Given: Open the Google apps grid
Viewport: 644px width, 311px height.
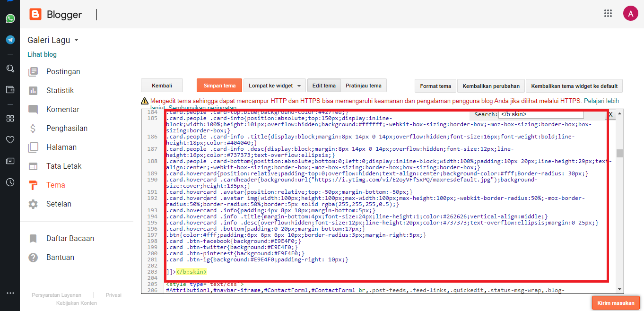Looking at the screenshot, I should pos(608,13).
